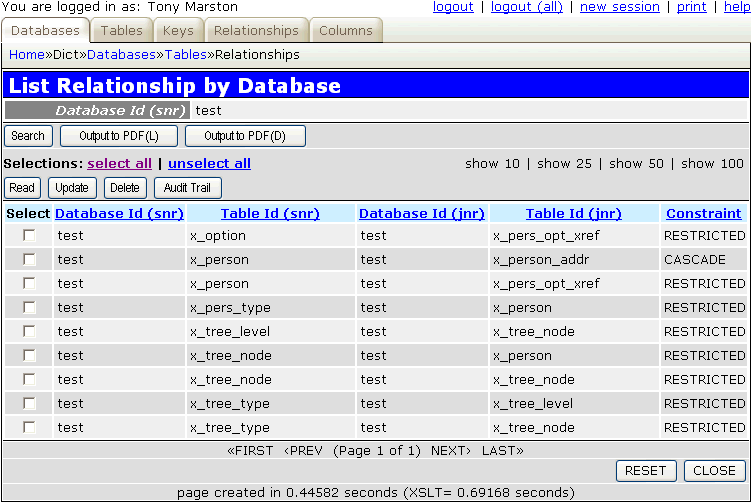Open the Audit Trail
The image size is (752, 503).
(188, 188)
